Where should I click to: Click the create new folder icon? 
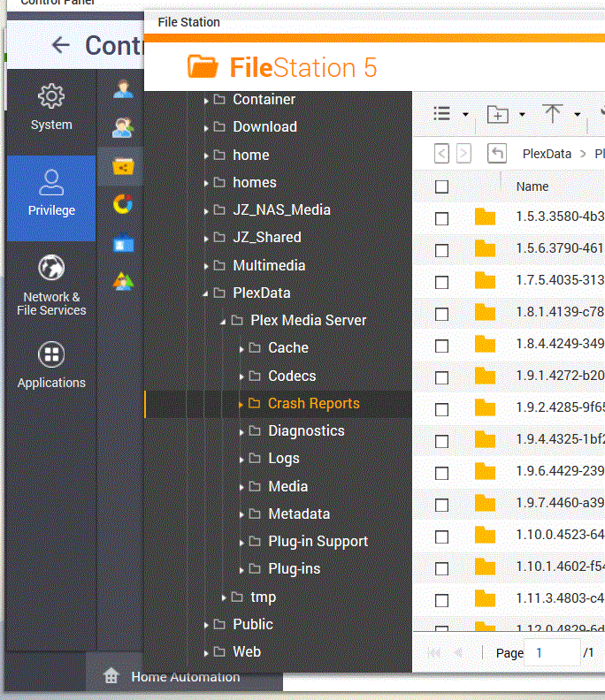(498, 114)
